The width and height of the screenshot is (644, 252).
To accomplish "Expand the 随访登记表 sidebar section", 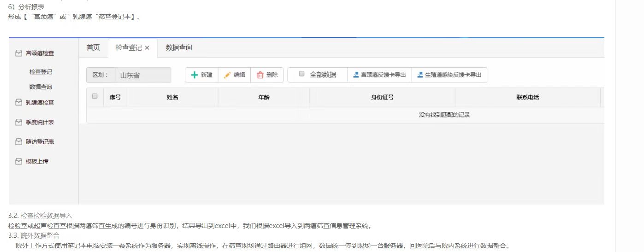I will coord(40,142).
